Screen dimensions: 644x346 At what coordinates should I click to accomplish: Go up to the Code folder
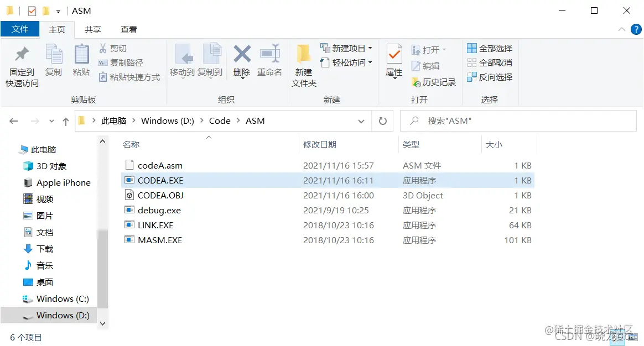(66, 121)
